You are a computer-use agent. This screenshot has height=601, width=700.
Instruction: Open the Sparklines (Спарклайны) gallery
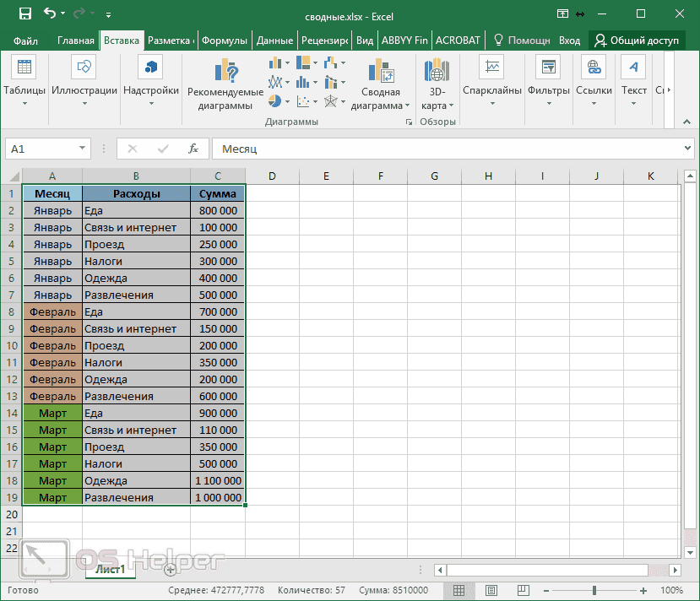[x=491, y=82]
